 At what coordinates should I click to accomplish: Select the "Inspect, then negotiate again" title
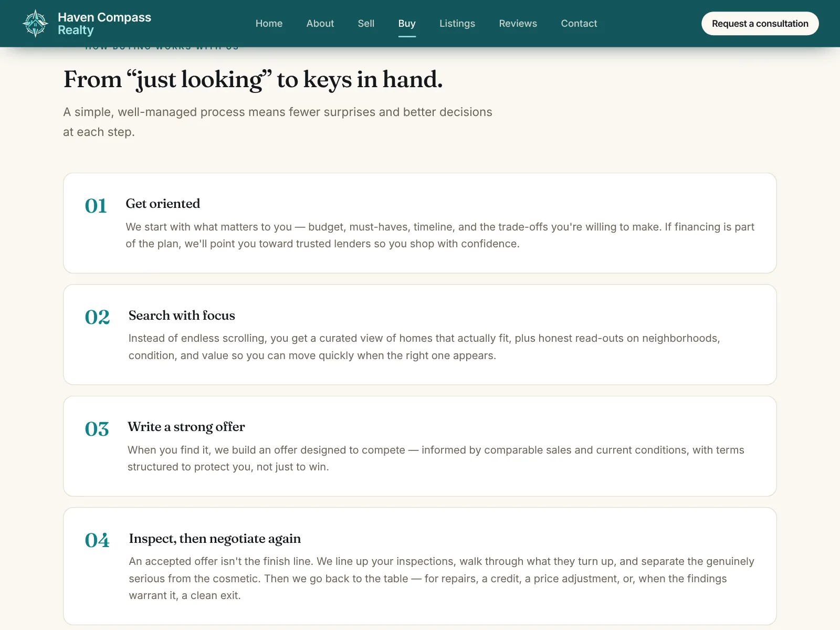[x=215, y=539]
